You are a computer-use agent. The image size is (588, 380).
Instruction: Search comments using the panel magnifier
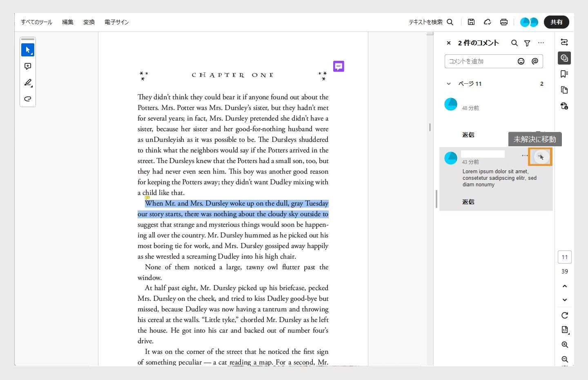(514, 43)
